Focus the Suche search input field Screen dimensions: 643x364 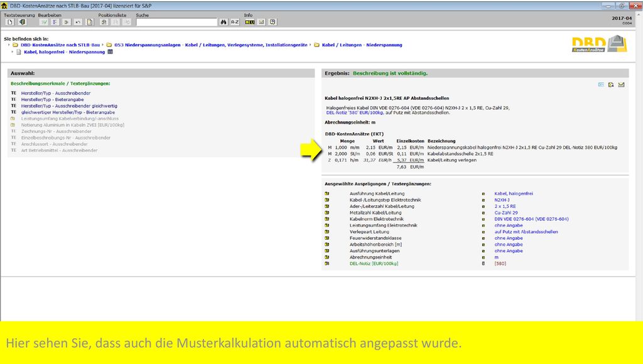176,22
